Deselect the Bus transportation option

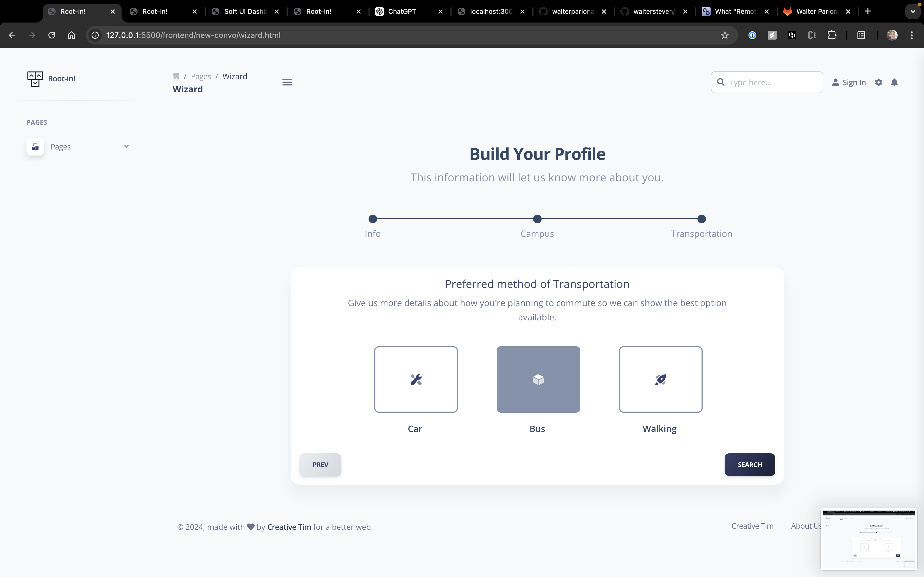click(538, 379)
